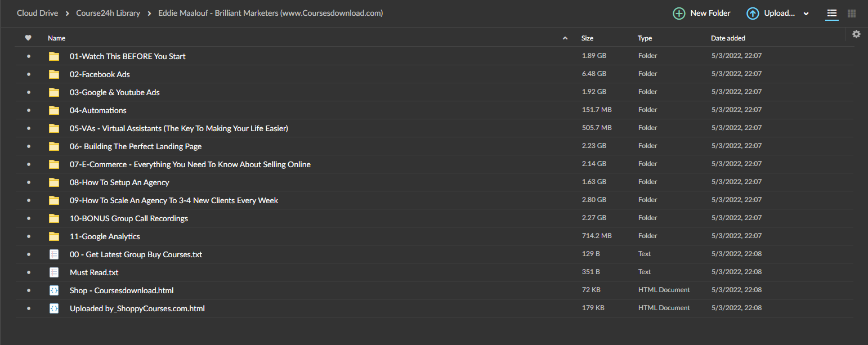The width and height of the screenshot is (868, 345).
Task: Click the Upload arrow icon
Action: [x=753, y=14]
